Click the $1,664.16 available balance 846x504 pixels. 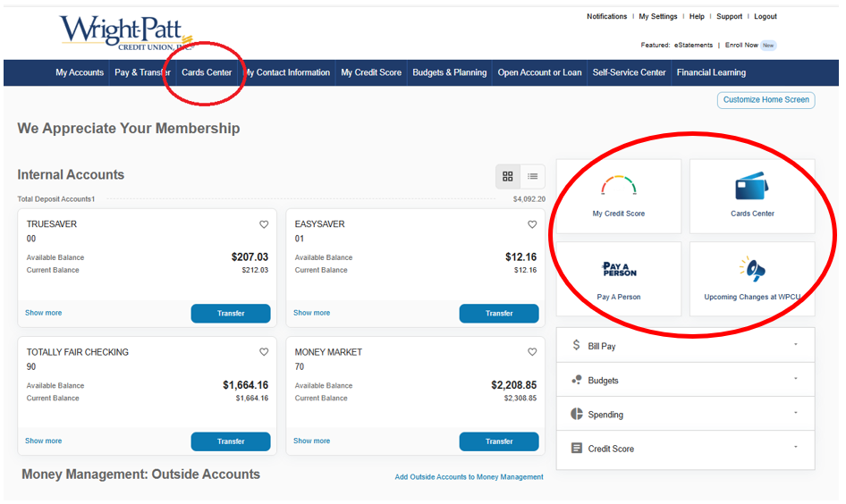pos(246,385)
